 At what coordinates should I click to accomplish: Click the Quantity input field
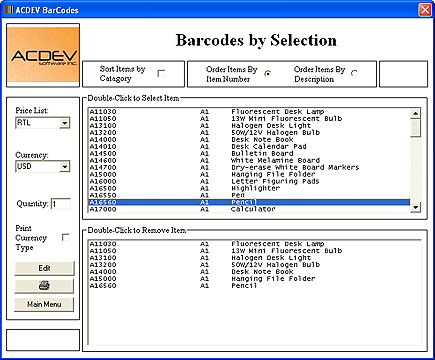click(61, 204)
